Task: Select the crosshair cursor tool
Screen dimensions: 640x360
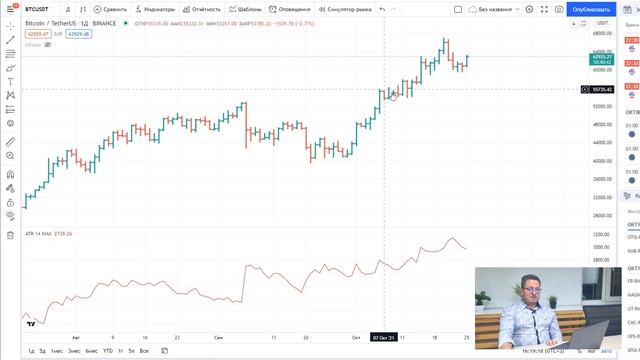Action: click(11, 26)
